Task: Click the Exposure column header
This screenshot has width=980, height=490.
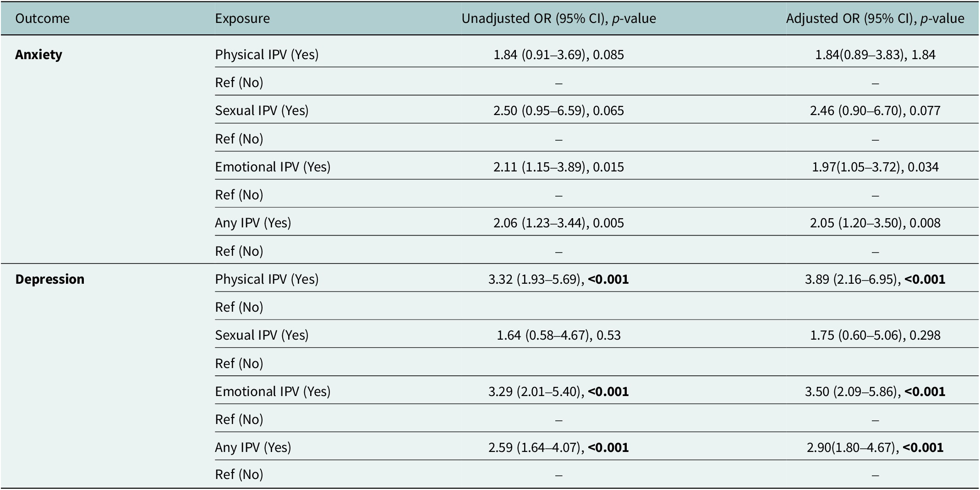Action: [242, 18]
